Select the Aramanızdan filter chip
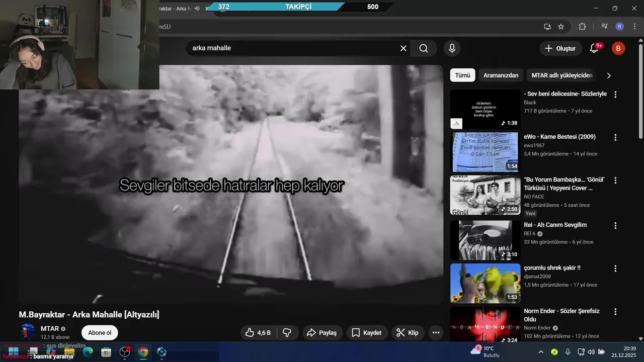This screenshot has height=362, width=644. coord(501,75)
